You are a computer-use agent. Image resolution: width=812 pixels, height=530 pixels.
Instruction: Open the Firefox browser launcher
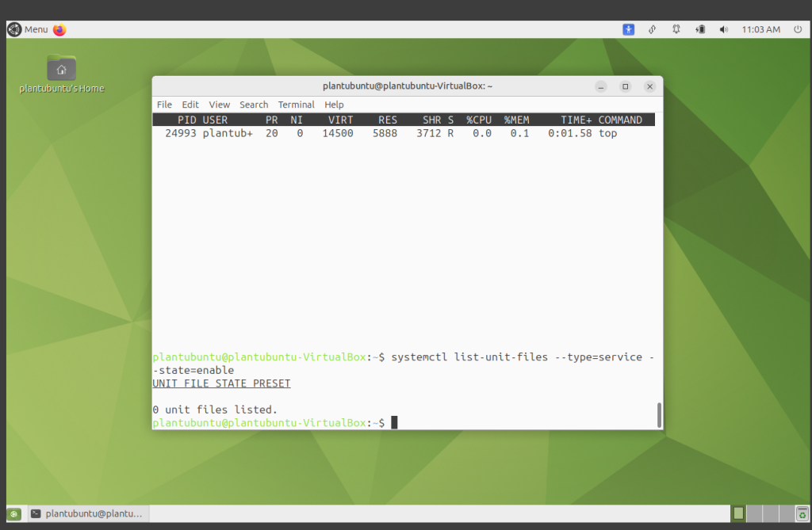point(59,29)
